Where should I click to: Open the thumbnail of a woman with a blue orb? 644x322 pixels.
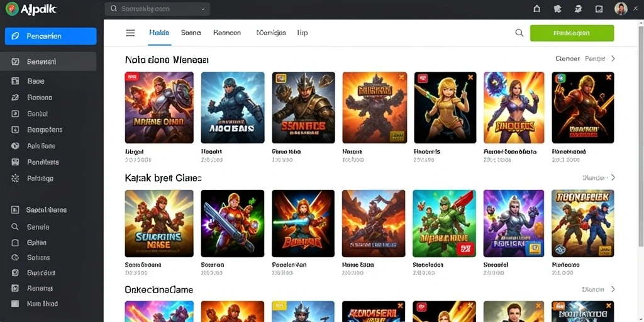(514, 108)
